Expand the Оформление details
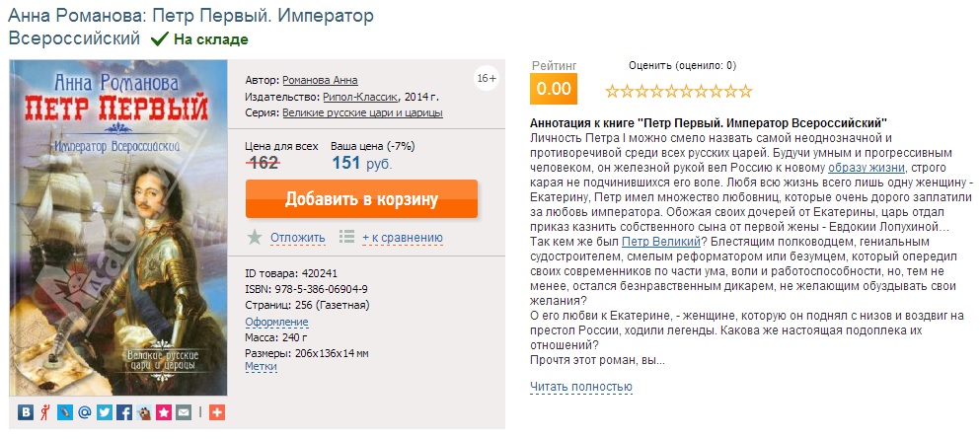Screen dimensions: 980x439 click(276, 322)
